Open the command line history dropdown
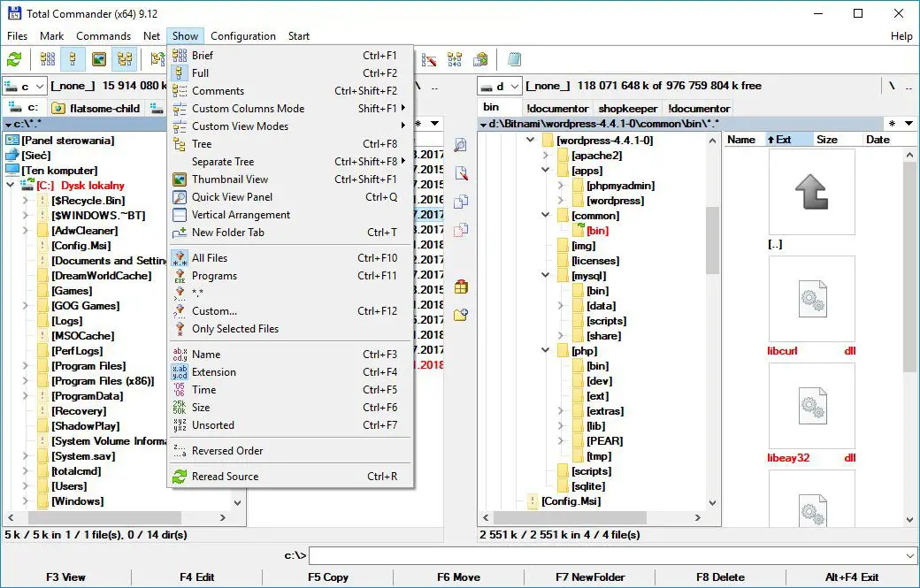This screenshot has height=588, width=920. (x=909, y=556)
